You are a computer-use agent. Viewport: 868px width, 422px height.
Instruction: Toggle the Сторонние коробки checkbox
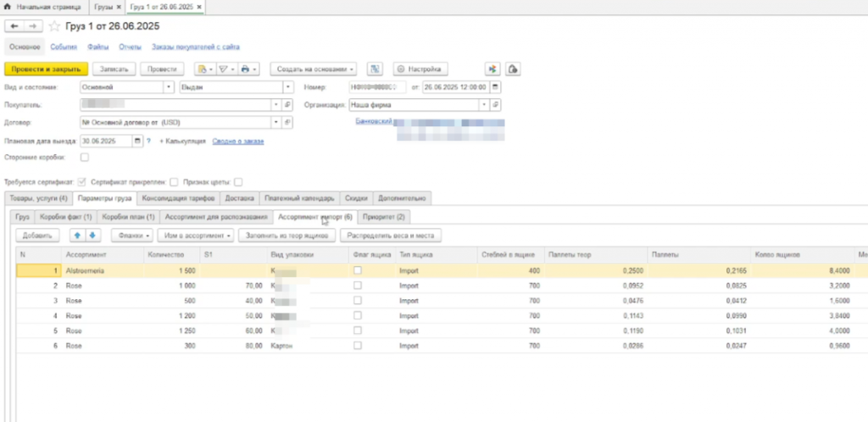point(84,157)
